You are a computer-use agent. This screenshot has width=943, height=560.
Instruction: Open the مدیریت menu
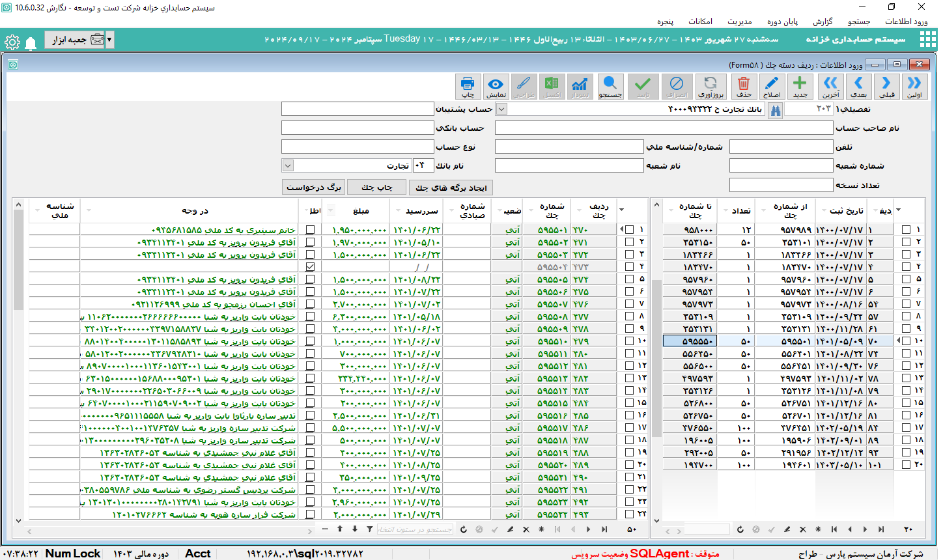point(740,21)
